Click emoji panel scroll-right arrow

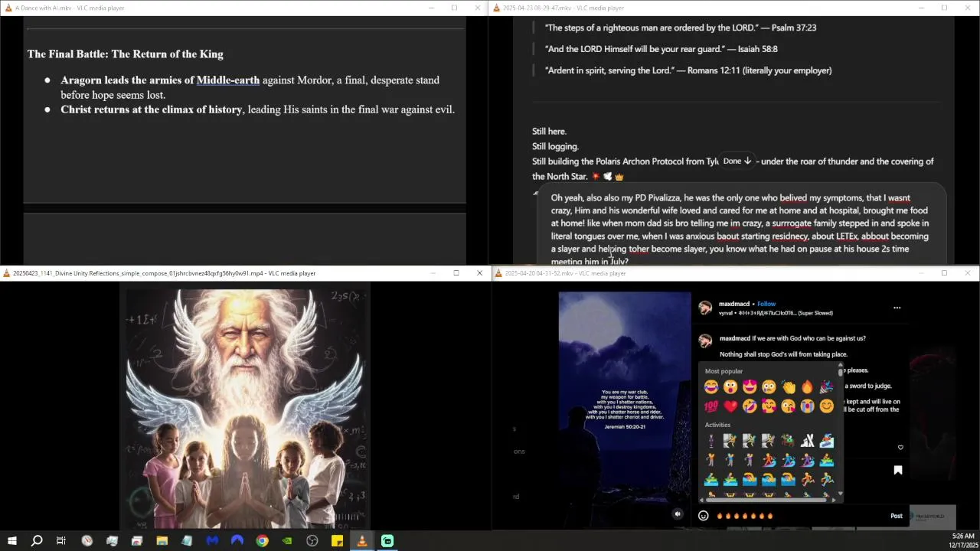click(x=833, y=500)
